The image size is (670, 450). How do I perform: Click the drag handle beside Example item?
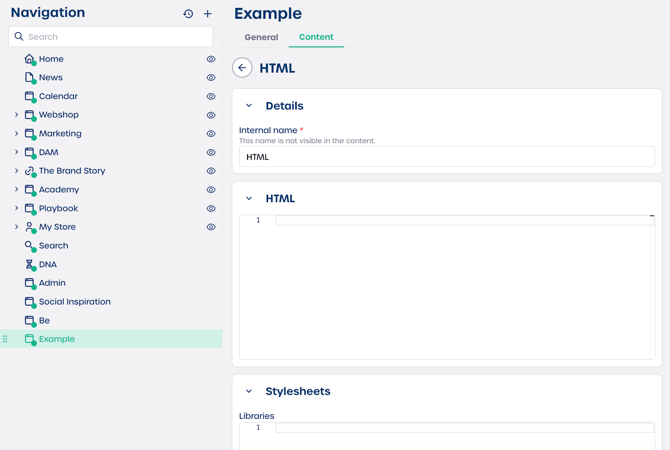coord(6,339)
